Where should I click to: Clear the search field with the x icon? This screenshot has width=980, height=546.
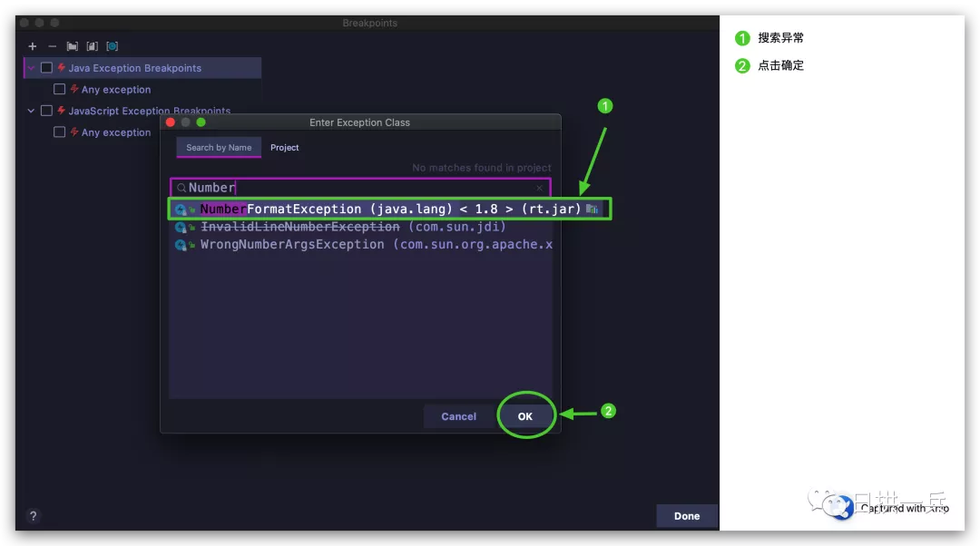click(x=540, y=187)
